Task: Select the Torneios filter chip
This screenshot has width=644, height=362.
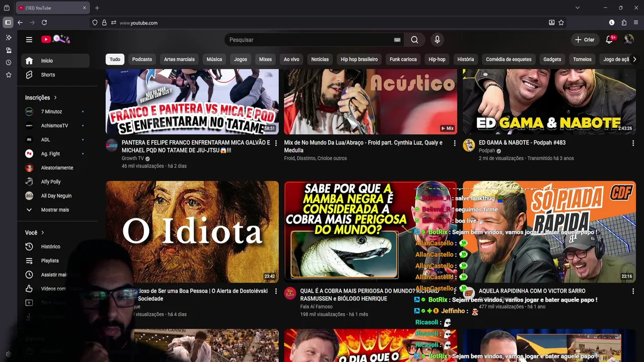Action: [582, 59]
